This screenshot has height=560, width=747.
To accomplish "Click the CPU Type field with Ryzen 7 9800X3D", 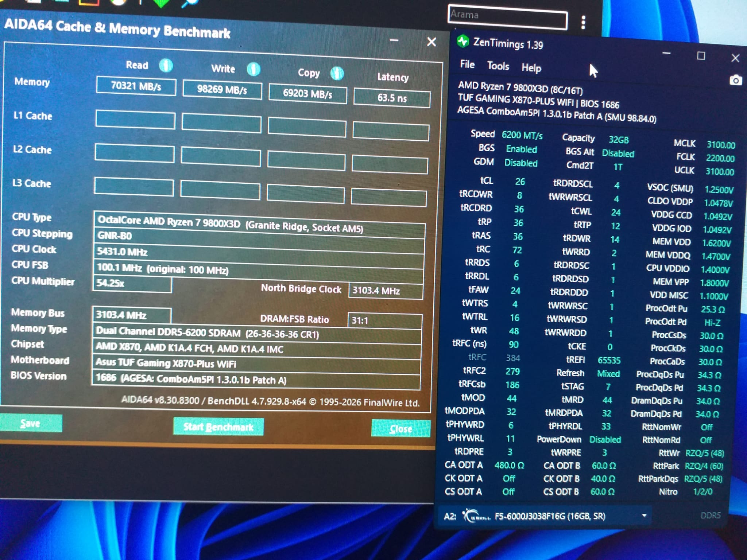I will [x=259, y=224].
